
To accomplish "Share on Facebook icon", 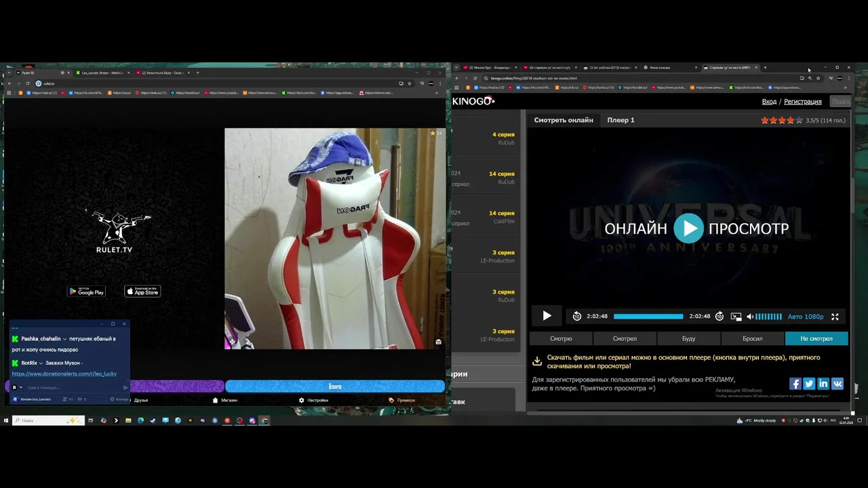I will [795, 384].
